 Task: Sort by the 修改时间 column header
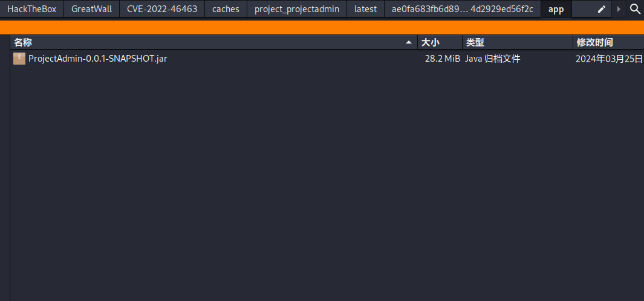coord(607,42)
